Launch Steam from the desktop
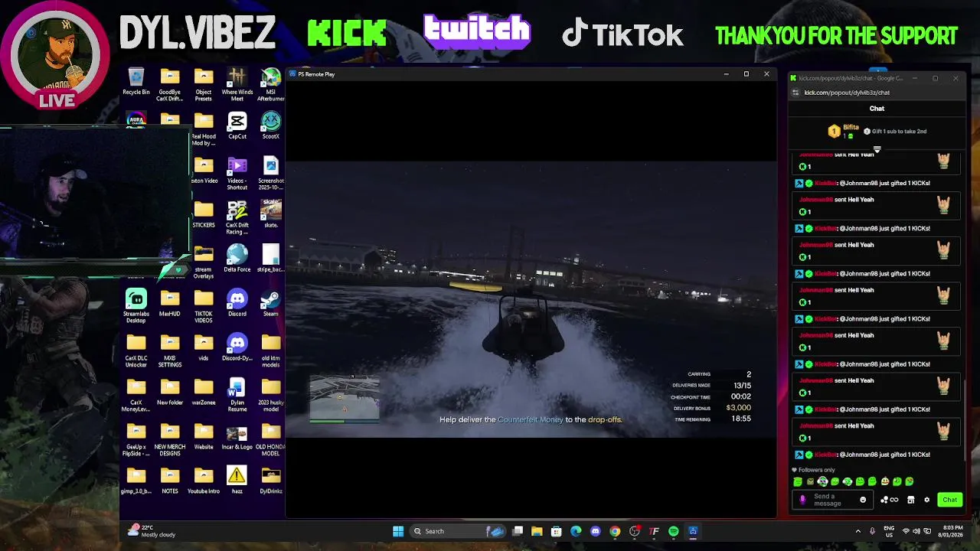This screenshot has width=980, height=551. [271, 303]
